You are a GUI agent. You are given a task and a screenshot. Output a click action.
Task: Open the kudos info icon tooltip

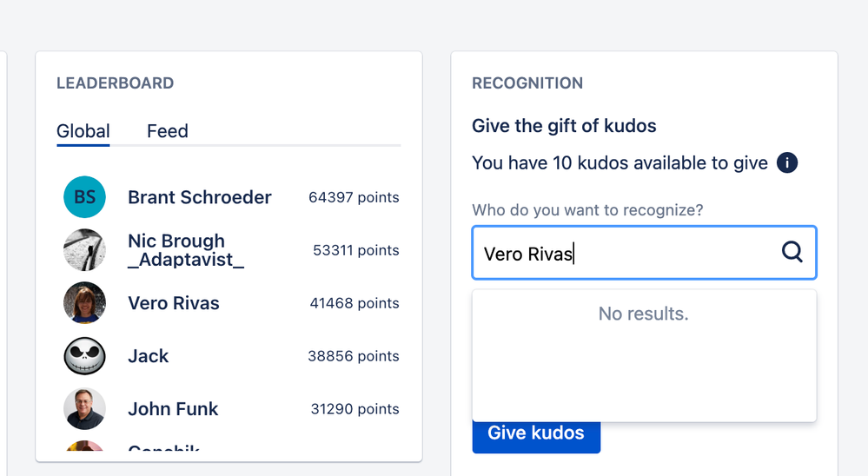point(787,163)
